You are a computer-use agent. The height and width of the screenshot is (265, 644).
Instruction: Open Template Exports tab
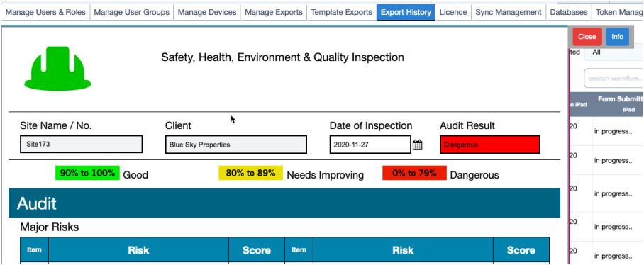point(342,12)
